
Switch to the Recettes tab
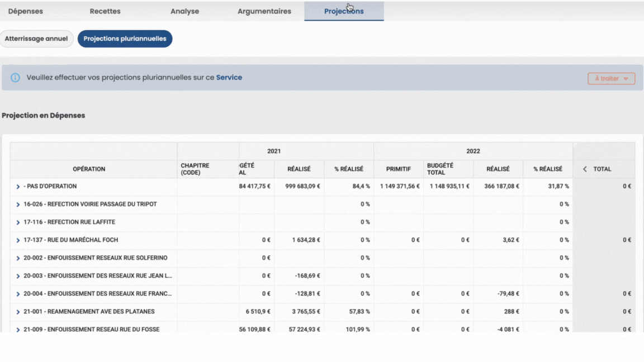click(105, 11)
